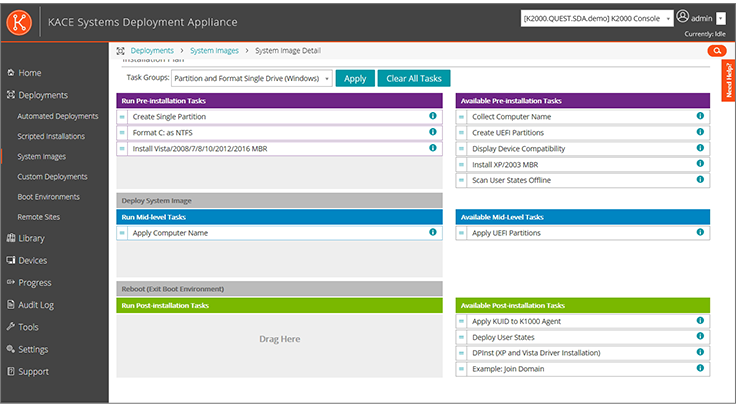Show info for Format C: as NTFS
Screen dimensions: 736x406
[x=433, y=132]
